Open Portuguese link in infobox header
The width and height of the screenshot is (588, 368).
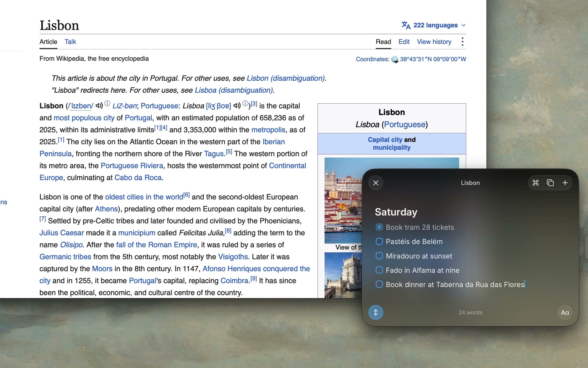(405, 125)
